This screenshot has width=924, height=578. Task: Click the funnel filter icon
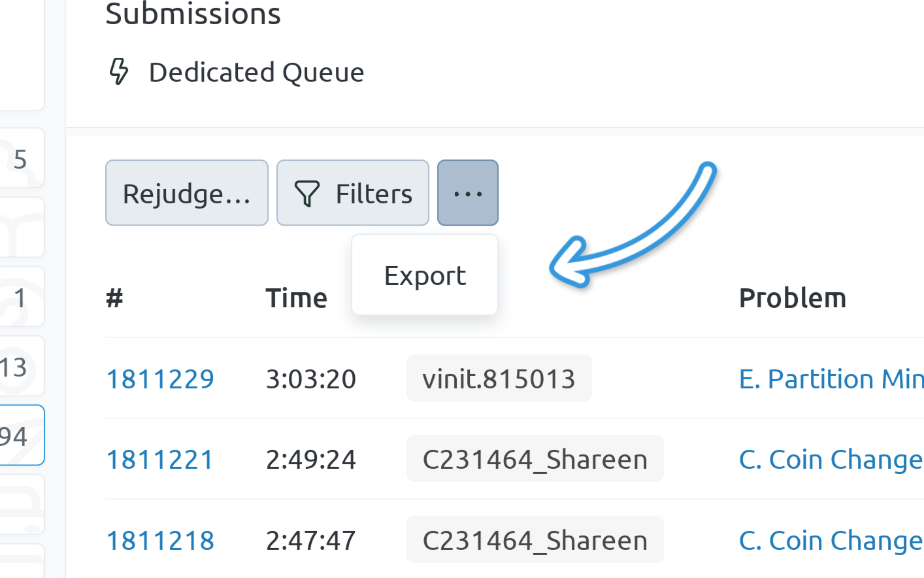306,194
